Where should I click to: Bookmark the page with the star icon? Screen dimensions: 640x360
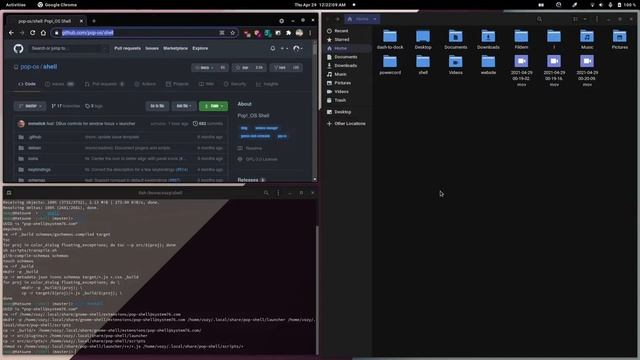[233, 33]
